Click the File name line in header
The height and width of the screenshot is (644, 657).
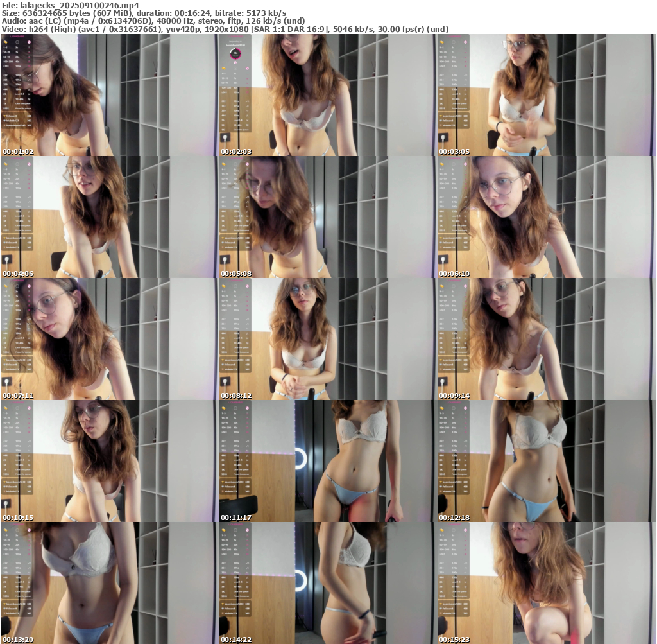71,4
